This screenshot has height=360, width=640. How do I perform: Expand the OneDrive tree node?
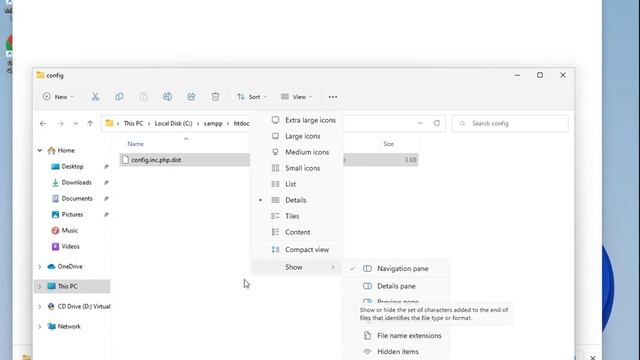(40, 267)
